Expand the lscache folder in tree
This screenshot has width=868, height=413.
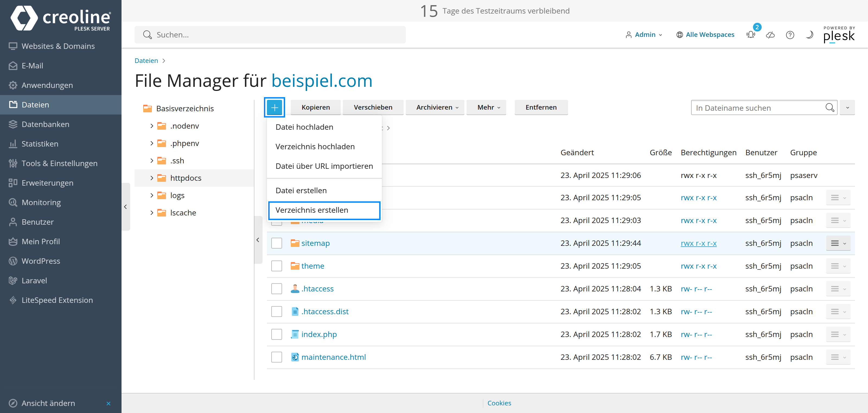pyautogui.click(x=152, y=213)
